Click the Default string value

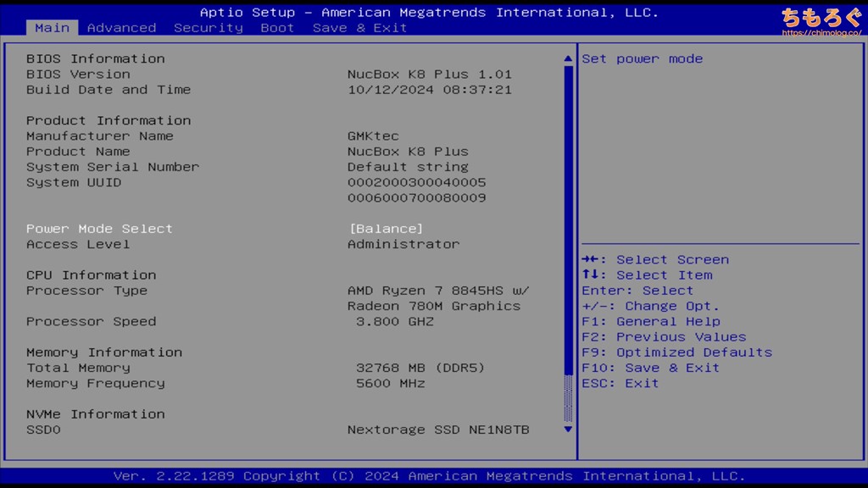[408, 167]
